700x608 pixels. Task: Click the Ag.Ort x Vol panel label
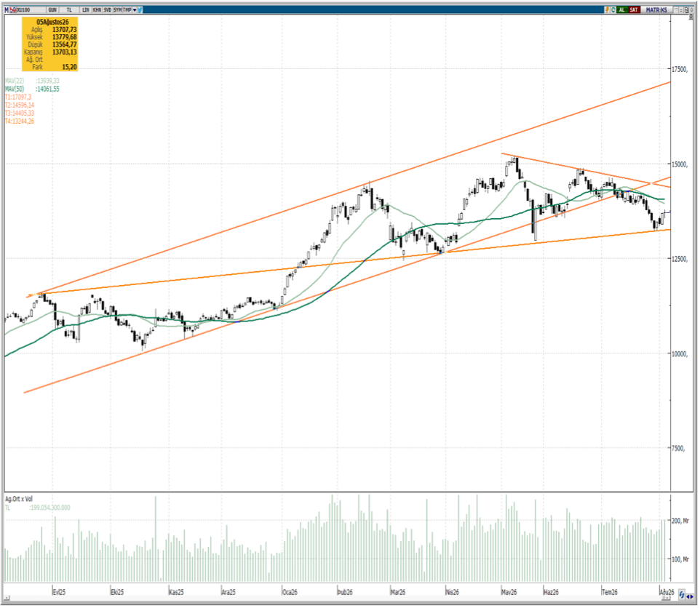[19, 499]
